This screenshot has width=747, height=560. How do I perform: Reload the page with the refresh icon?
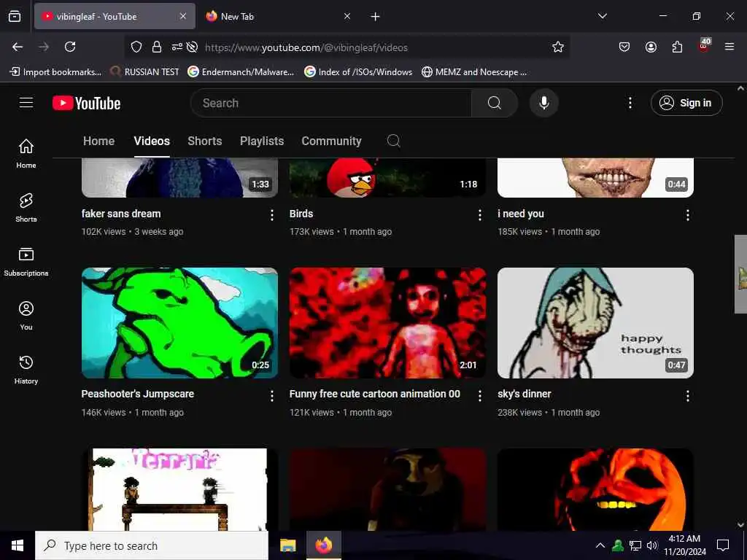70,47
